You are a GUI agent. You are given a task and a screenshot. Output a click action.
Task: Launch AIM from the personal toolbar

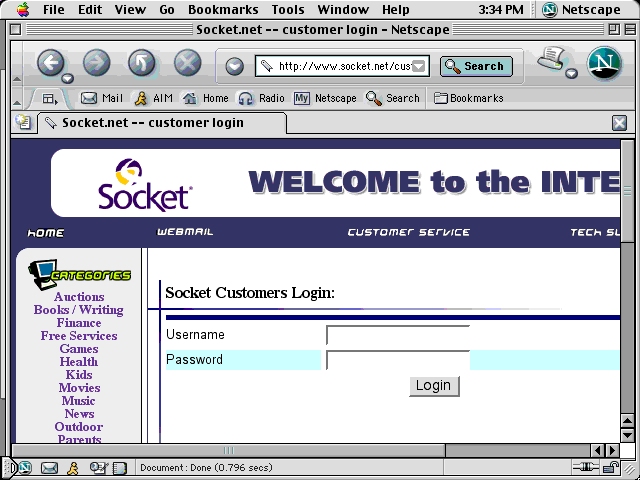[x=153, y=98]
